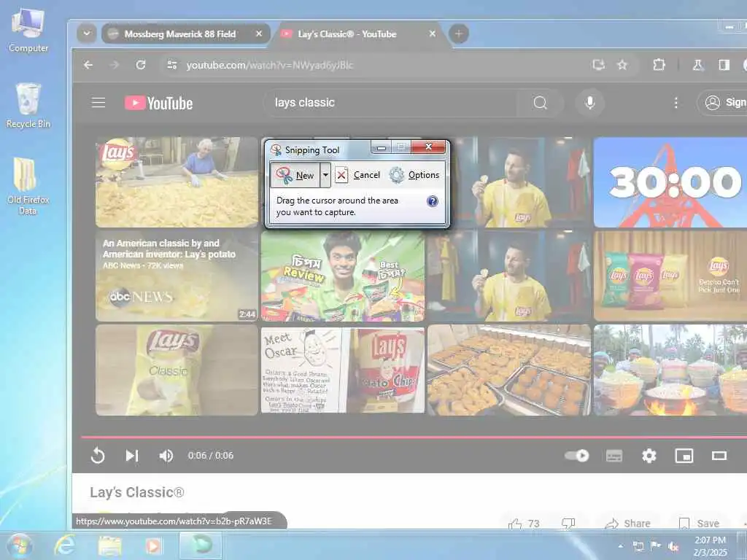Screen dimensions: 747x560
Task: Click the Chrome Labs flask icon
Action: 698,65
